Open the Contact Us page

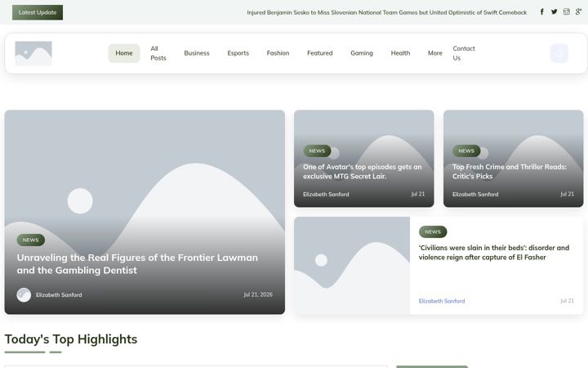point(464,53)
